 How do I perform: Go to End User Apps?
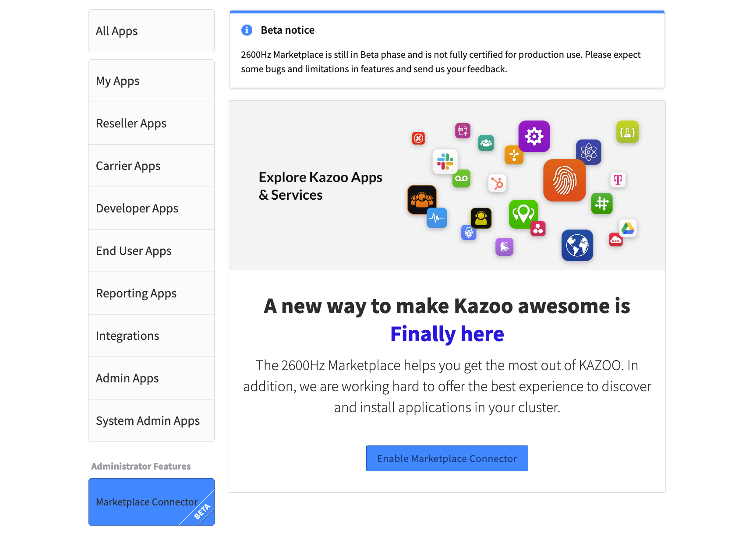click(152, 251)
